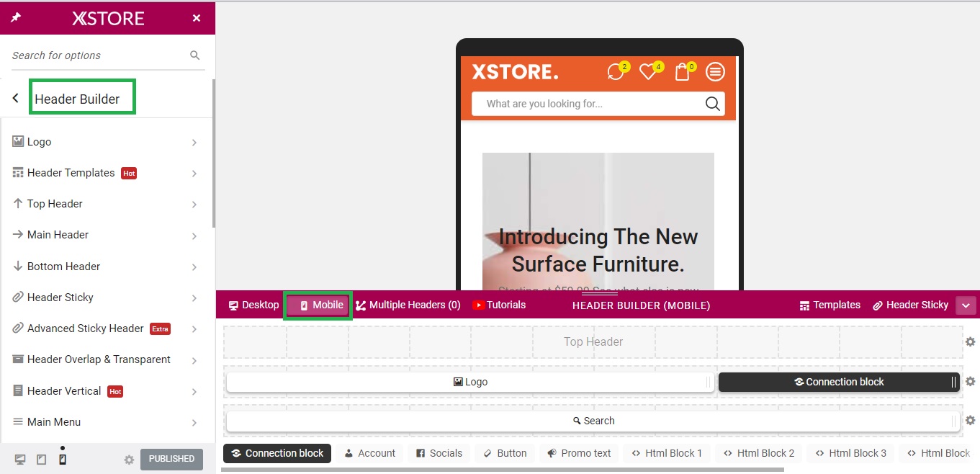980x474 pixels.
Task: Click the magnifier icon in options search
Action: (x=195, y=55)
